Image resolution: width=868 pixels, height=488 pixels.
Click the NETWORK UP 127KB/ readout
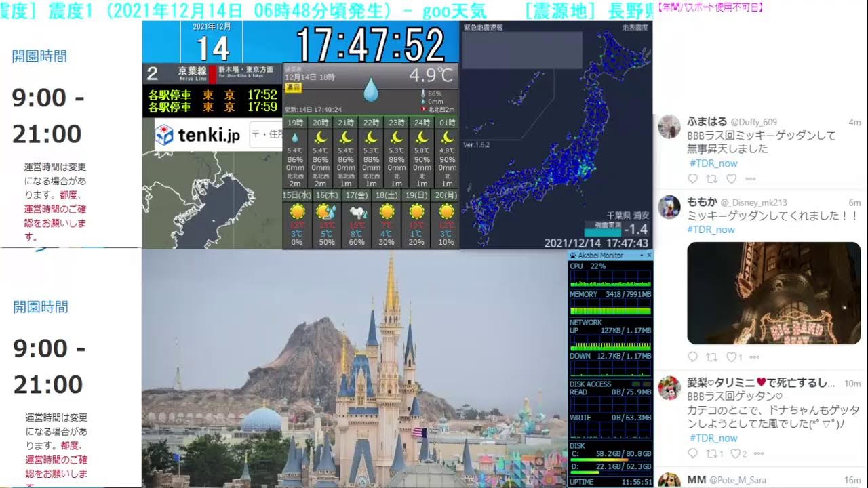point(610,331)
